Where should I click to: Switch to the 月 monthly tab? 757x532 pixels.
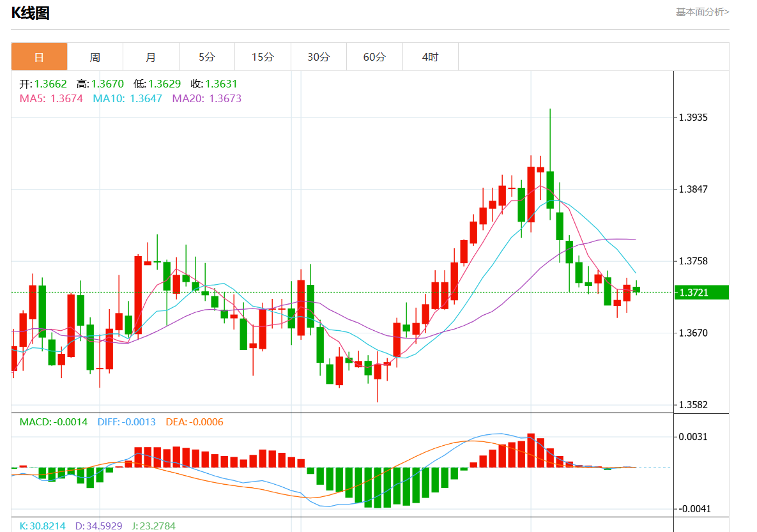click(151, 57)
